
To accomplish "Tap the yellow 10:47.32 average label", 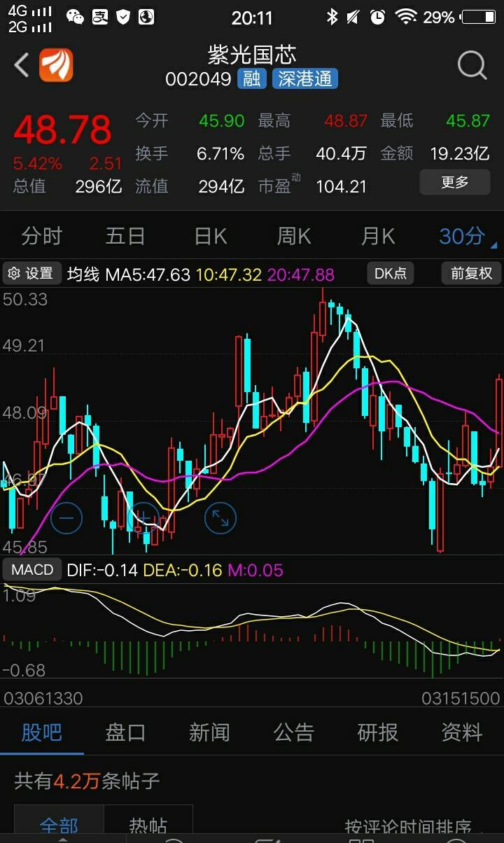I will (229, 274).
